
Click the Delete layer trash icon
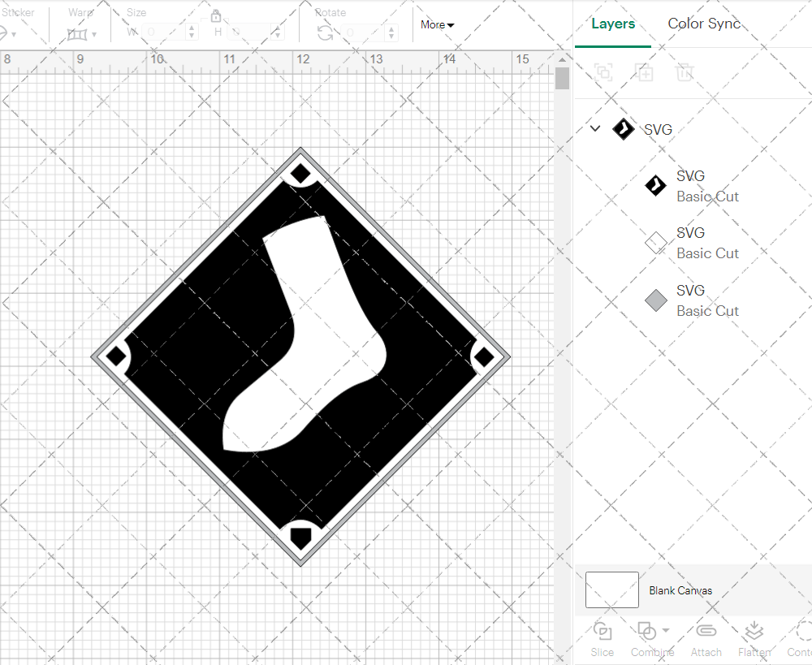pyautogui.click(x=684, y=72)
